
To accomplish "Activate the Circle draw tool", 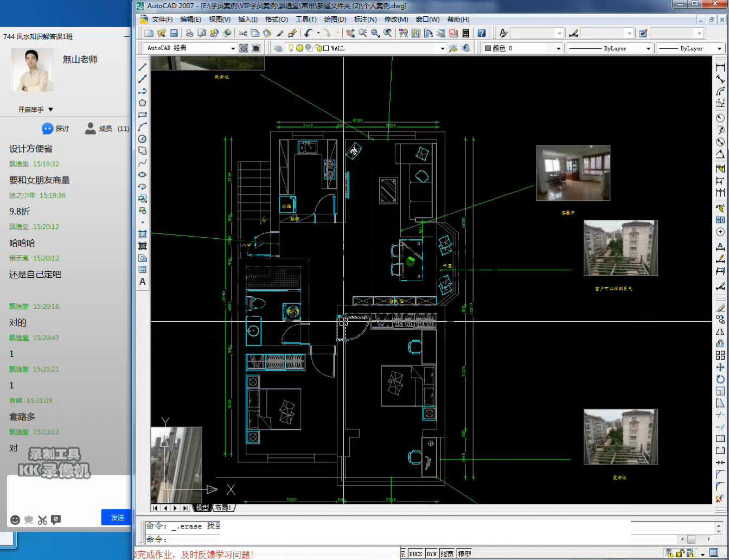I will pos(143,139).
